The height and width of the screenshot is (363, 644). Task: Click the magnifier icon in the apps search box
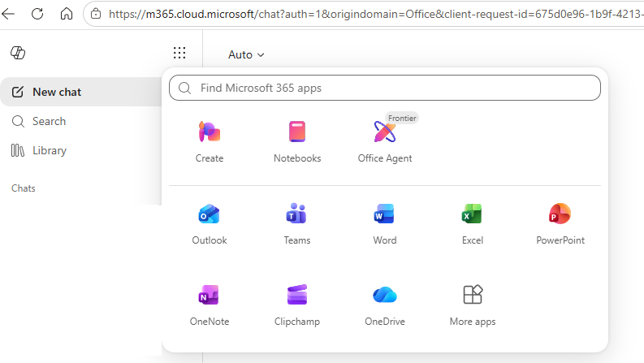(185, 88)
